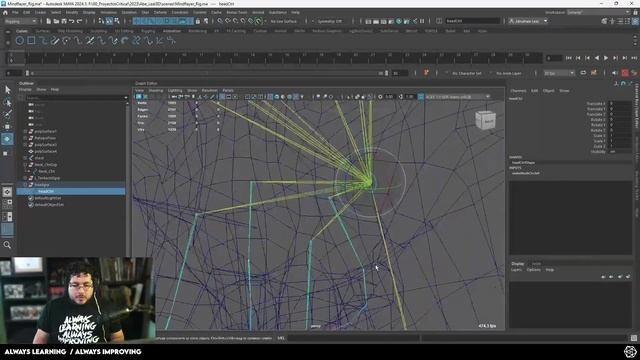640x360 pixels.
Task: Select Neck_Ctrl in the Outliner
Action: (46, 171)
